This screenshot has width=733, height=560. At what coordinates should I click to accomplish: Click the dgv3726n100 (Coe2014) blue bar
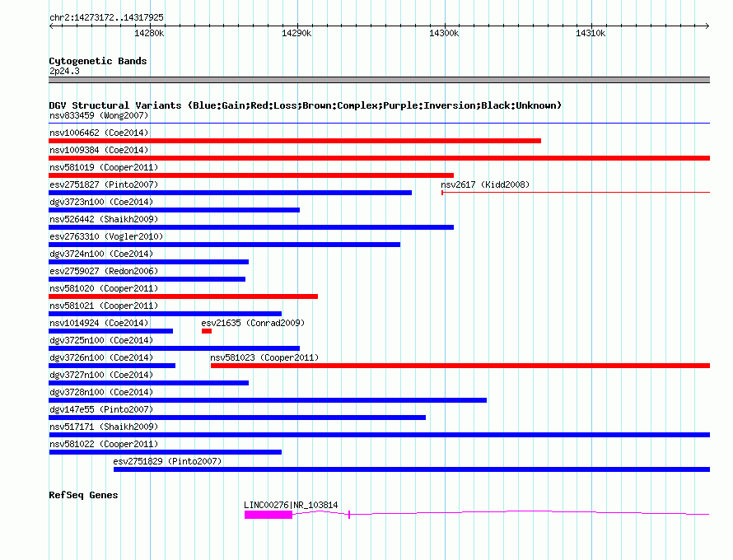[x=112, y=366]
